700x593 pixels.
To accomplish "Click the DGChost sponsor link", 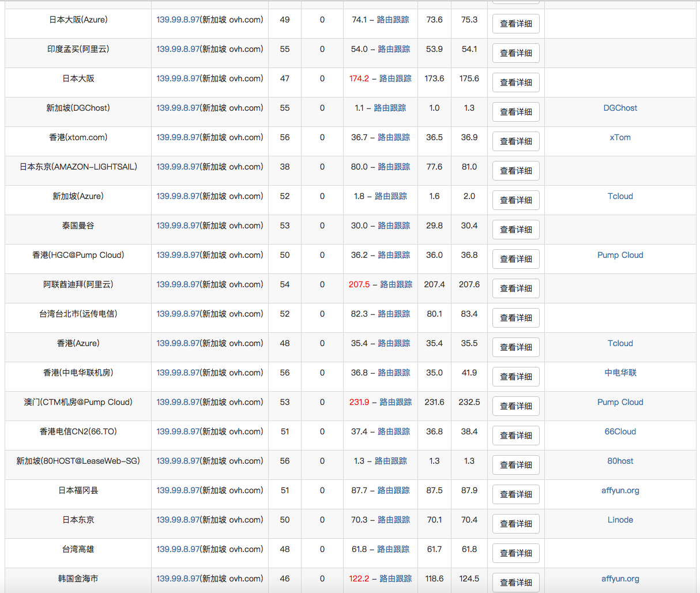I will [x=620, y=108].
